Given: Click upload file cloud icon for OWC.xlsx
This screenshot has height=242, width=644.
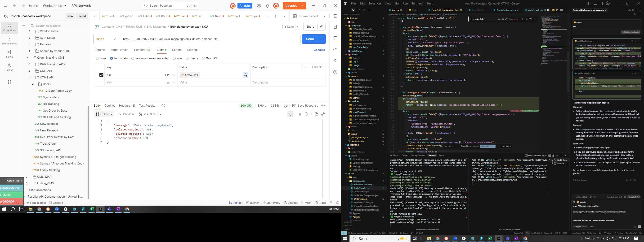Looking at the screenshot, I should [246, 75].
